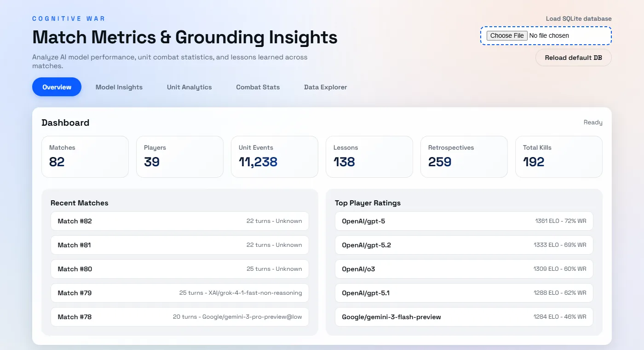Select the Combat Stats tab
This screenshot has width=644, height=350.
[x=258, y=87]
